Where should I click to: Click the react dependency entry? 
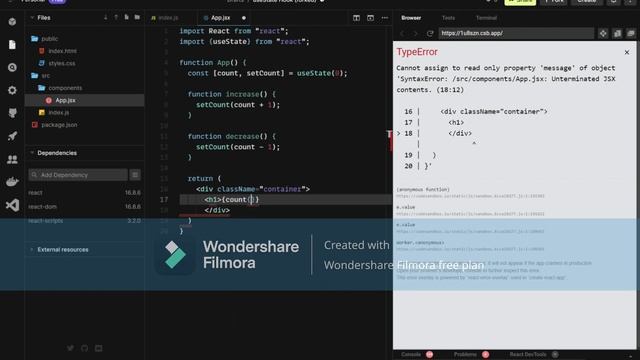84,193
